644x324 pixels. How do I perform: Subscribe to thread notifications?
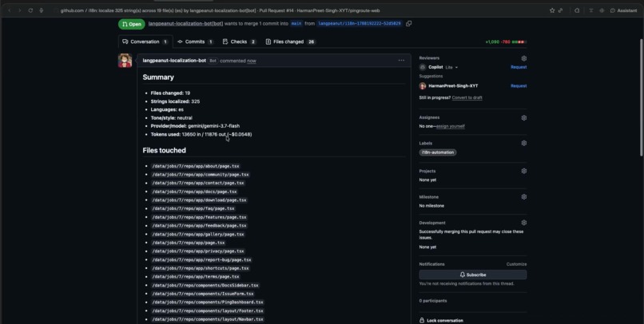473,275
